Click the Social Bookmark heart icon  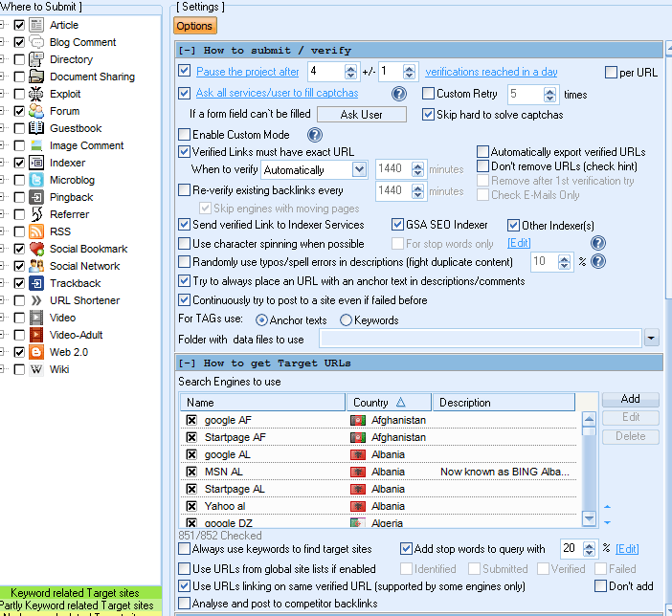pyautogui.click(x=36, y=249)
